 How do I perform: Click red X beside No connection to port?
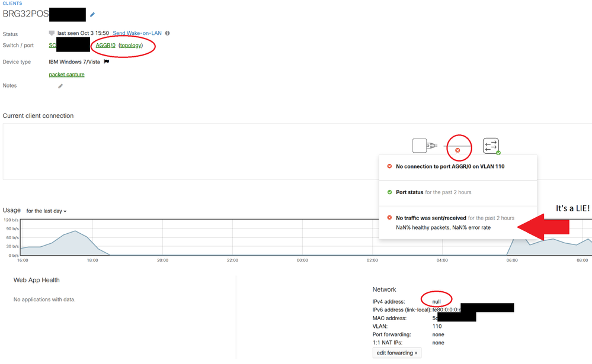pyautogui.click(x=389, y=166)
